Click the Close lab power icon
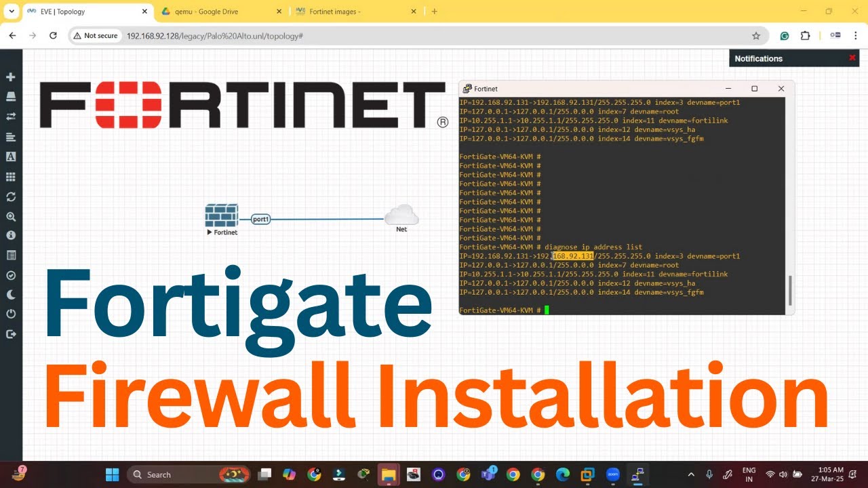 pos(10,313)
